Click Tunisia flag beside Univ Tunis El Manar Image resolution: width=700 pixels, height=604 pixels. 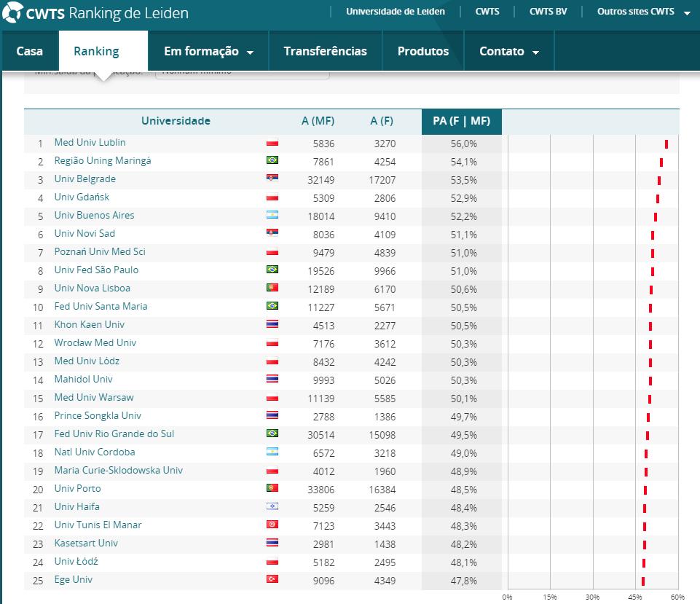tap(272, 525)
